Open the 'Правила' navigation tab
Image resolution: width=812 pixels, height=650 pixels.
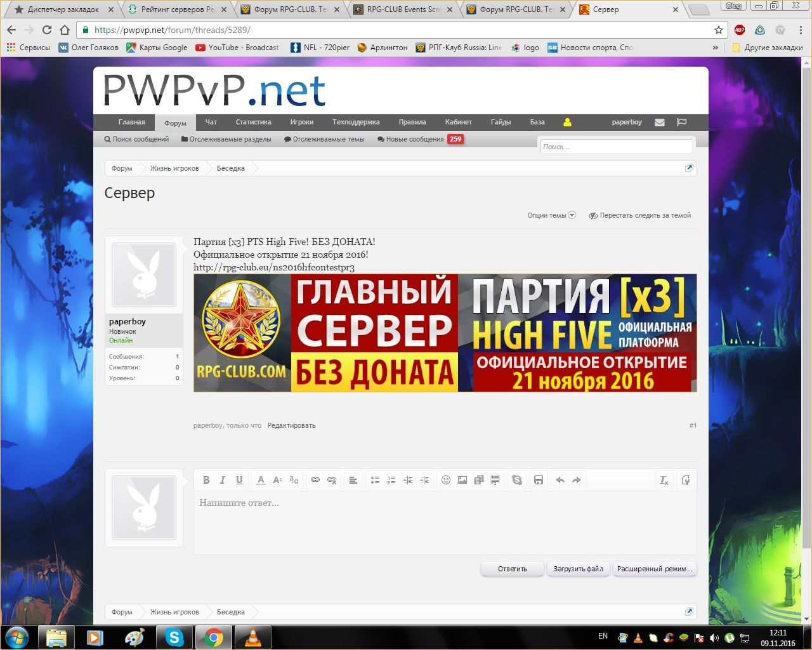(x=412, y=123)
